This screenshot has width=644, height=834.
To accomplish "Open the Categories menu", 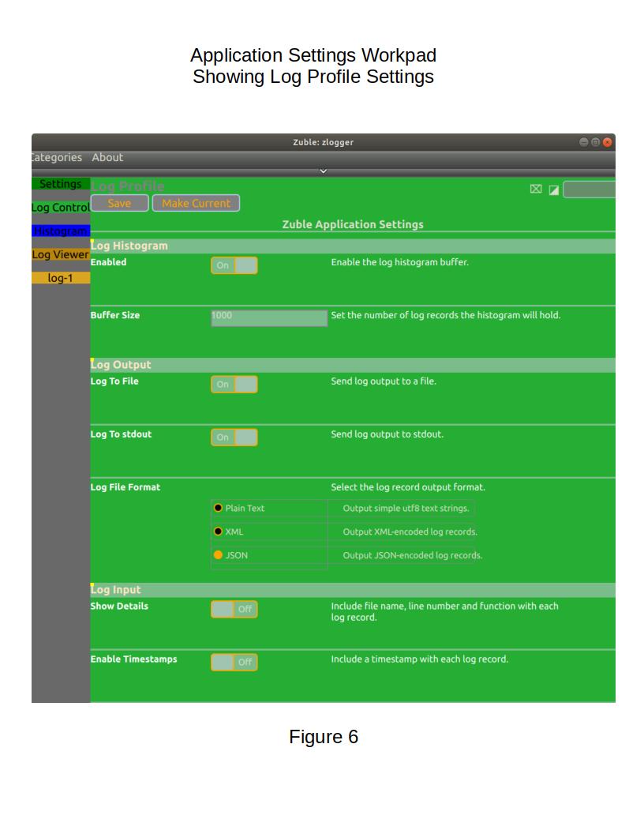I will click(56, 157).
